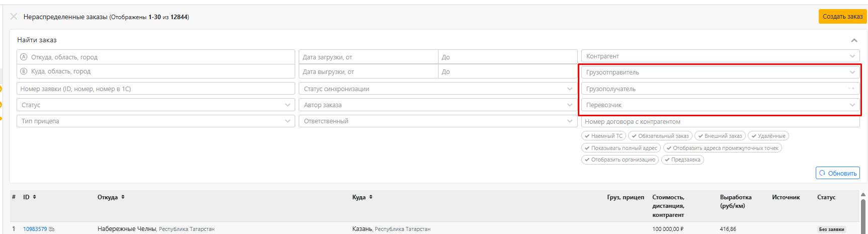
Task: Close the Нераспределенные заказы panel with X
Action: pos(14,17)
